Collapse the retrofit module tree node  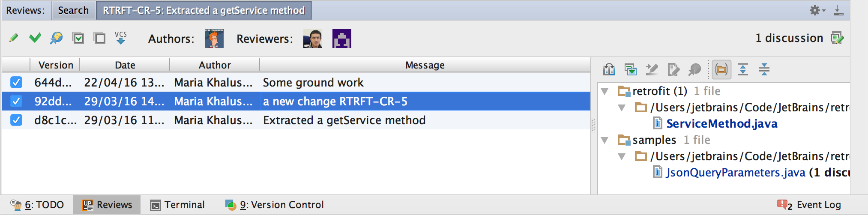[605, 91]
